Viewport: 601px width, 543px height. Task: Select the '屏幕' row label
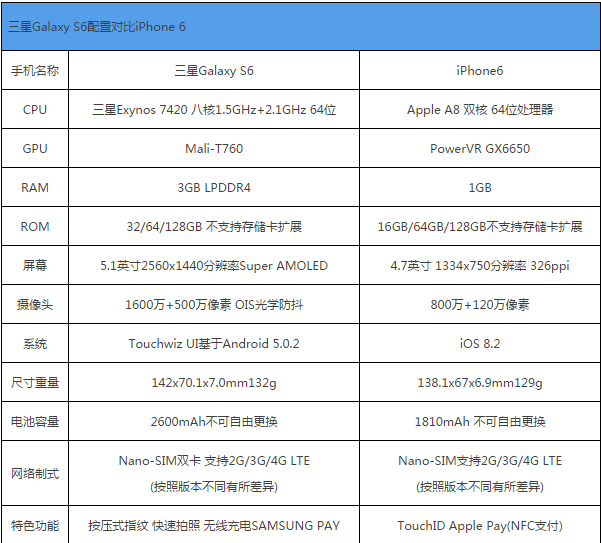click(35, 266)
